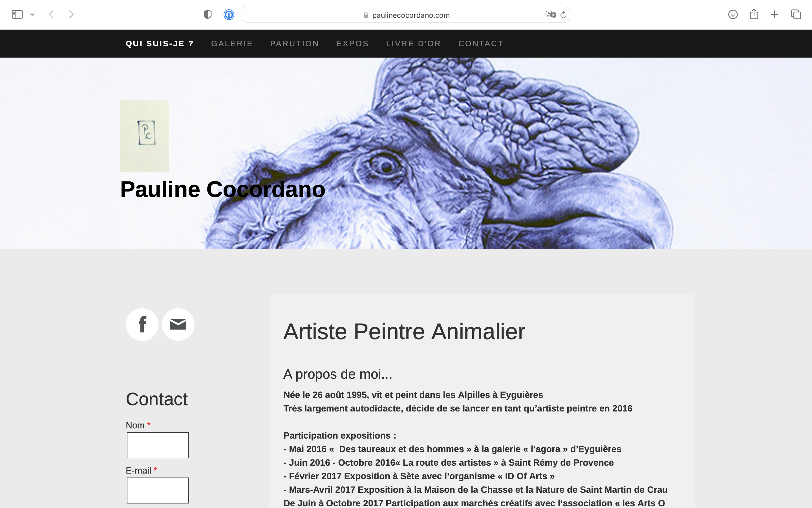Screen dimensions: 812x508
Task: Click the lock icon beside the URL
Action: tap(366, 15)
